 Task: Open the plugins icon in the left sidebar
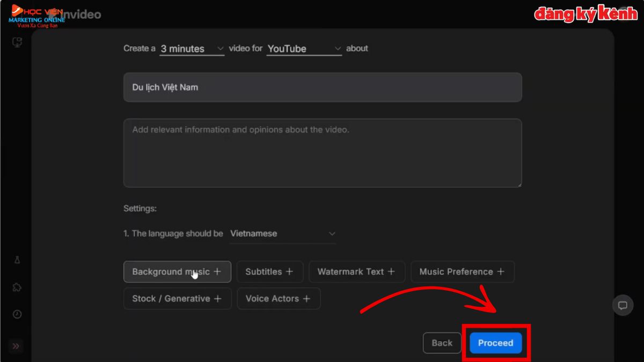click(17, 287)
